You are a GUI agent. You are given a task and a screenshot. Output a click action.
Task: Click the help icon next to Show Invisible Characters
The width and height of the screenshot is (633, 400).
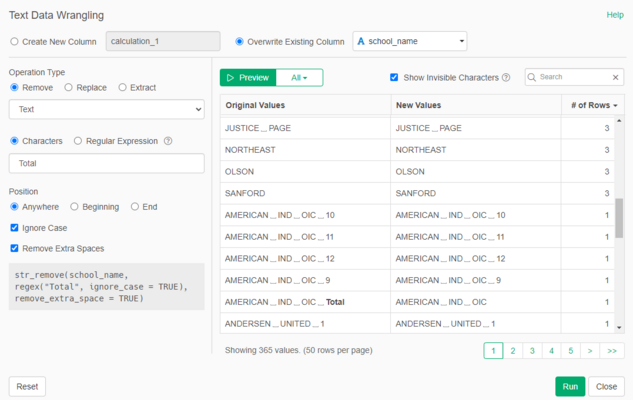[x=506, y=77]
